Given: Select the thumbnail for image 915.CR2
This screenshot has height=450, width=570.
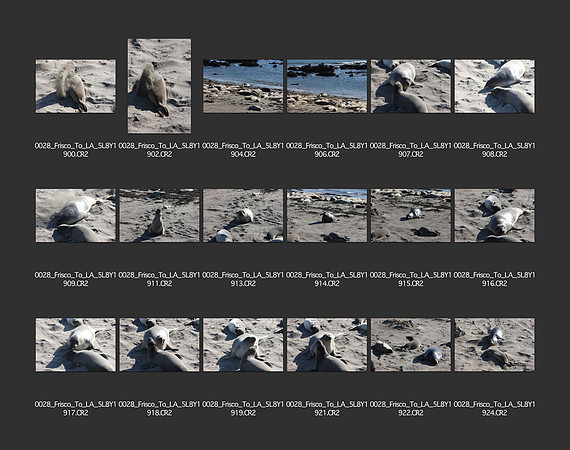Looking at the screenshot, I should click(411, 215).
